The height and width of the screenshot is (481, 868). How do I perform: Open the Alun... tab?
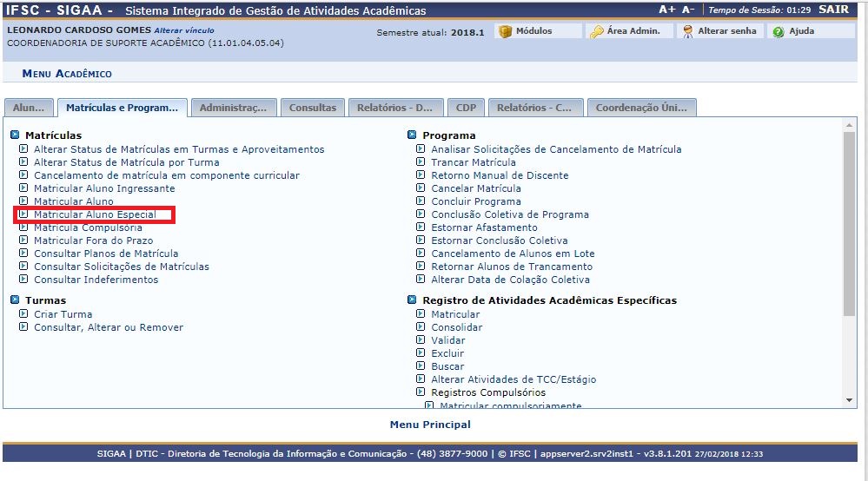(x=29, y=108)
